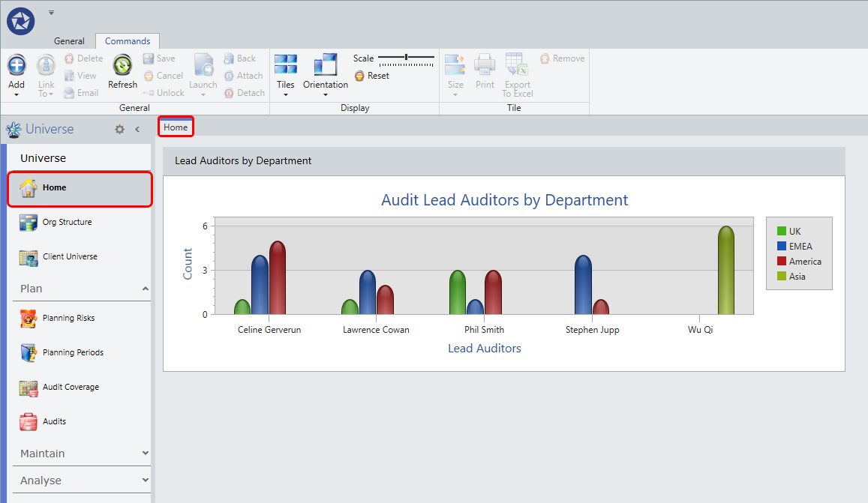
Task: Expand the Maintain section
Action: (145, 454)
